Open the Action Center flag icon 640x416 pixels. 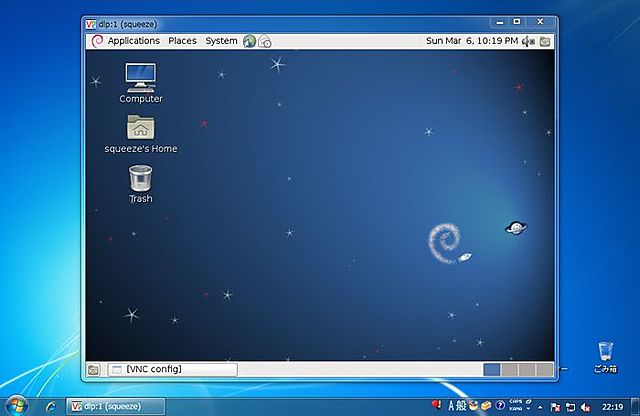pyautogui.click(x=556, y=407)
